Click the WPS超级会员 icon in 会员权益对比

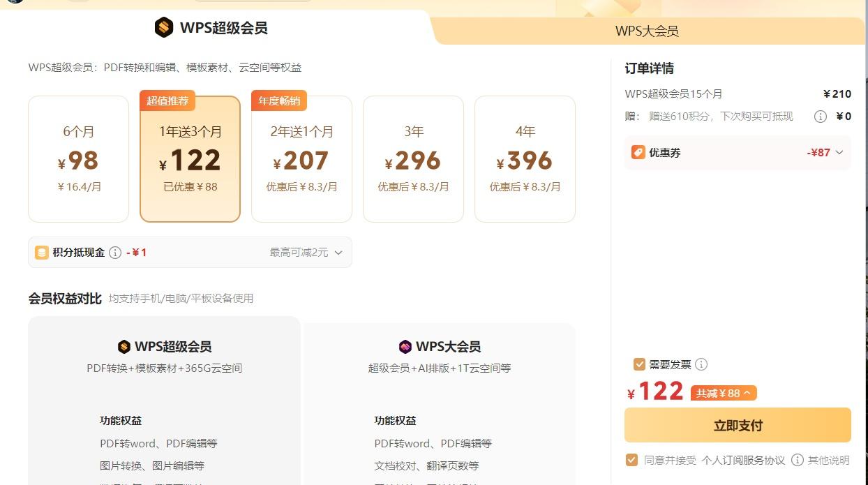124,347
